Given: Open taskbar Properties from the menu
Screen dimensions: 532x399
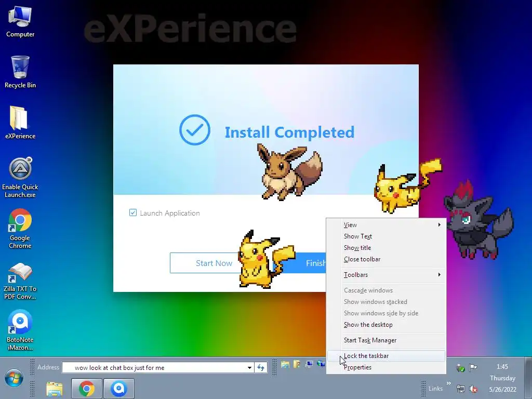Looking at the screenshot, I should tap(386, 367).
